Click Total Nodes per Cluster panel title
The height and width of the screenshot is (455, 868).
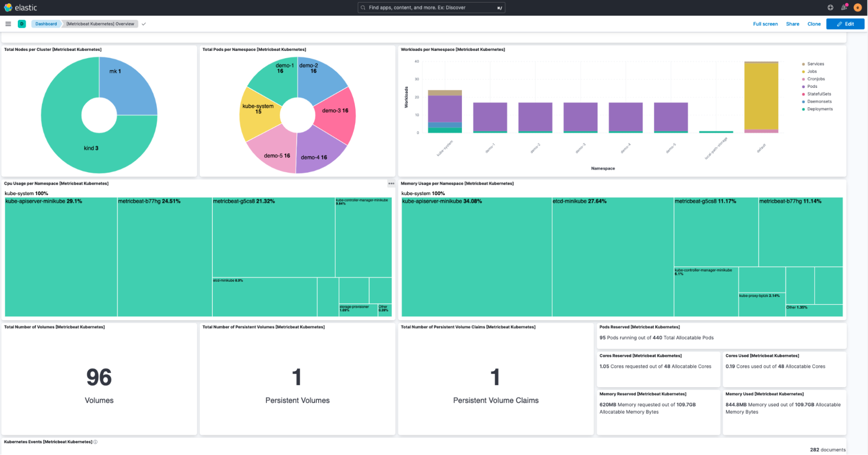(x=53, y=50)
